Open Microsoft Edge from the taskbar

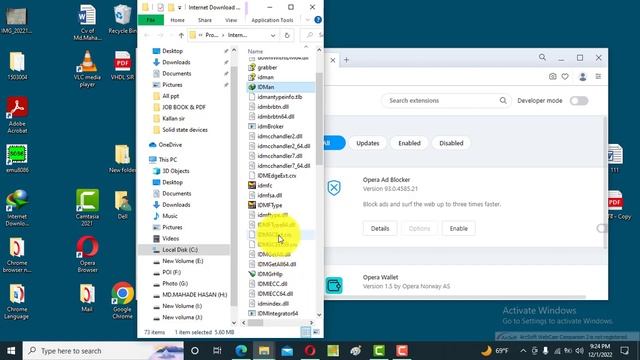(x=241, y=351)
